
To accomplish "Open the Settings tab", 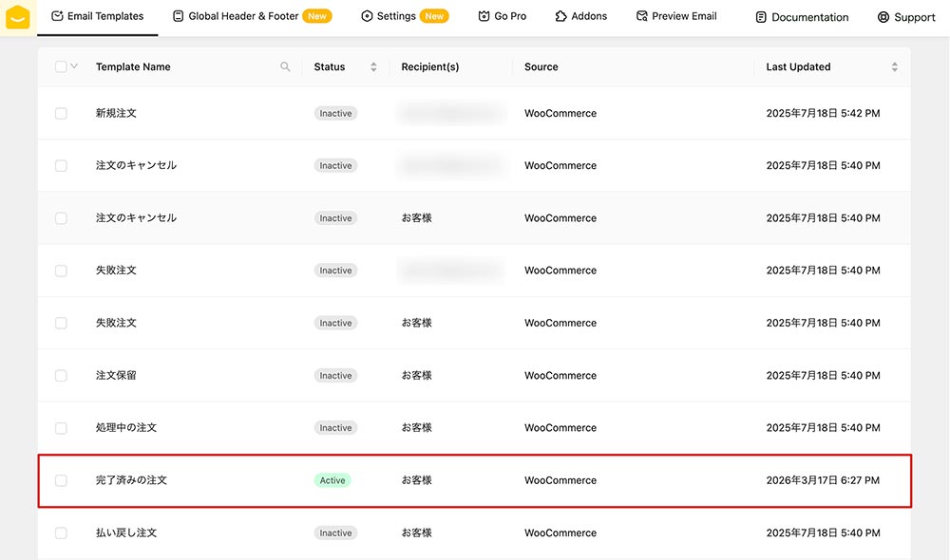I will [396, 16].
